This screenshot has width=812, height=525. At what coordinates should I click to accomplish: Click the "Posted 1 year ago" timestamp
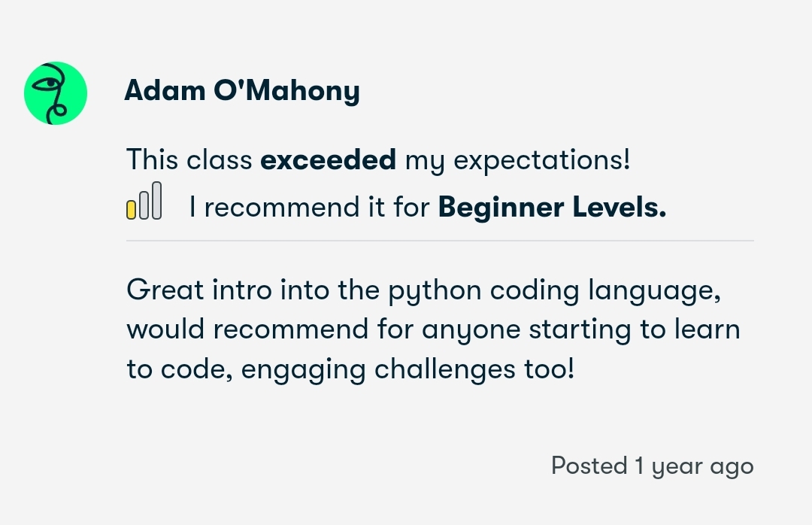[652, 466]
